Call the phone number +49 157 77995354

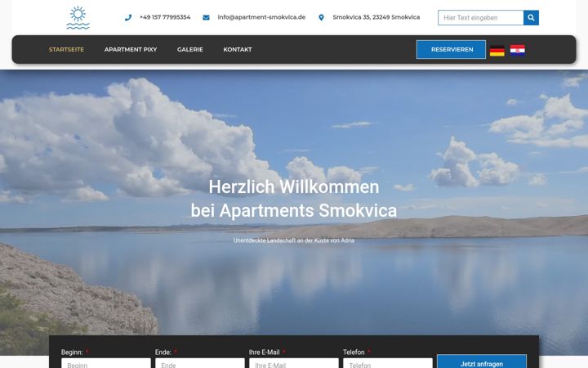pos(165,17)
